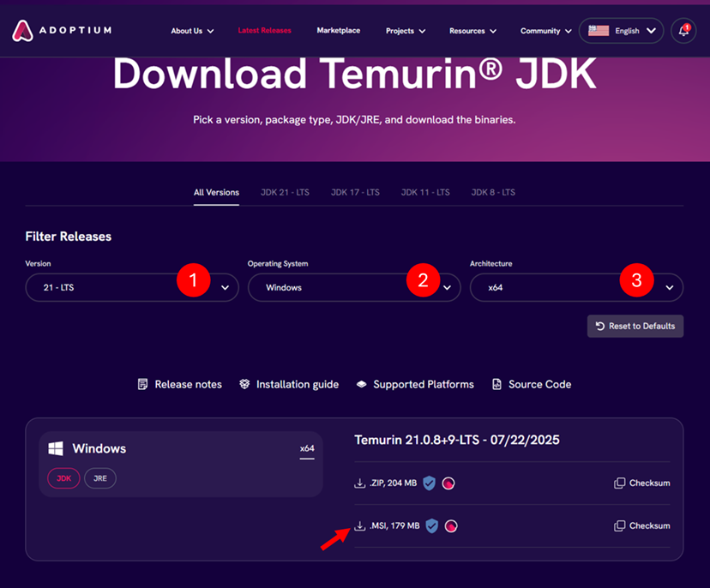Select the JRE package toggle

[100, 478]
